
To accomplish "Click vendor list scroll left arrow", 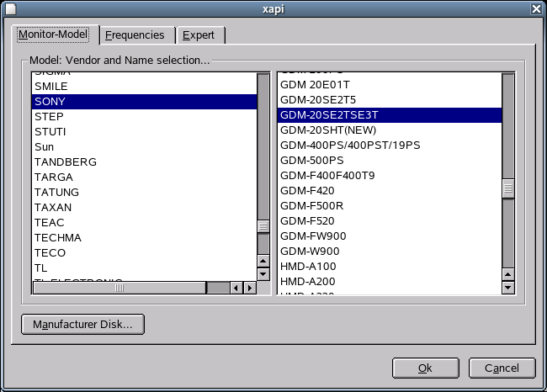I will 236,288.
